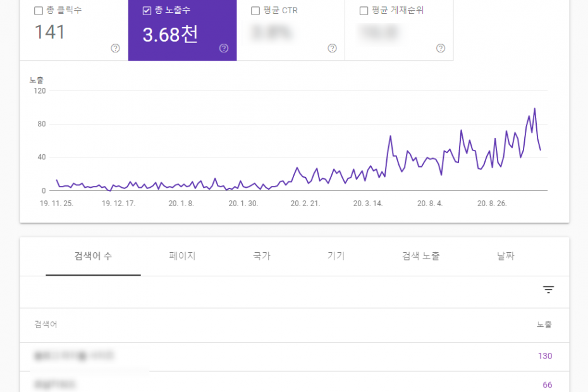Open help icon on 총 노출수 card

tap(224, 48)
